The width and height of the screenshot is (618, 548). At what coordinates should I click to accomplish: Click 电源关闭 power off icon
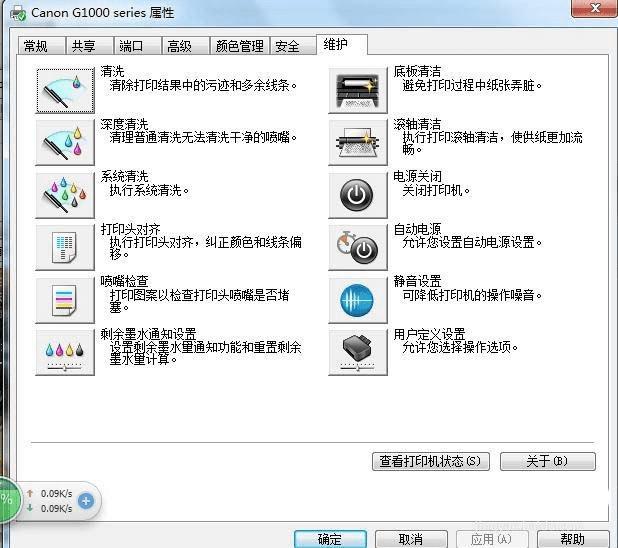[x=358, y=195]
